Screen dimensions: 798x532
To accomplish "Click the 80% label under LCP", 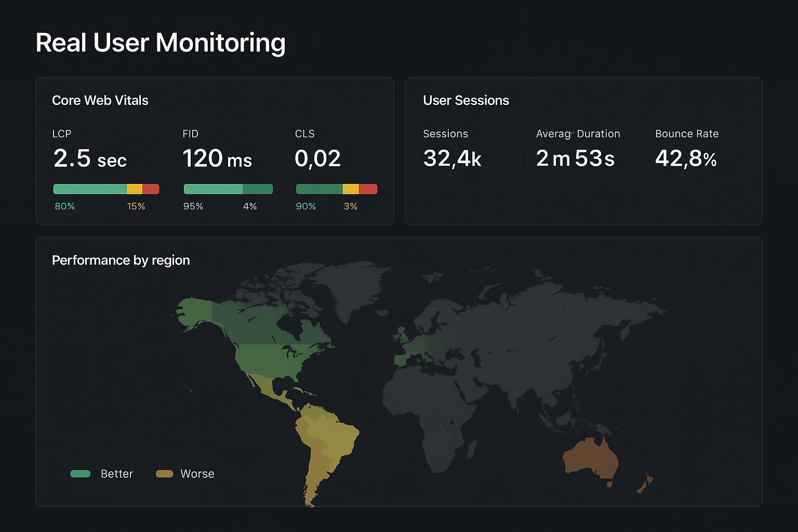I will point(65,206).
